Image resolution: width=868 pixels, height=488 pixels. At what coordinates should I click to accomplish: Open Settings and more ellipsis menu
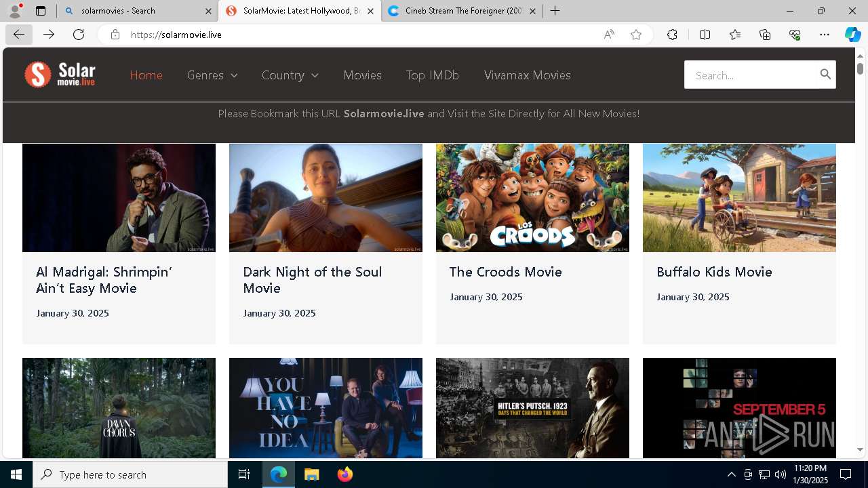tap(825, 35)
